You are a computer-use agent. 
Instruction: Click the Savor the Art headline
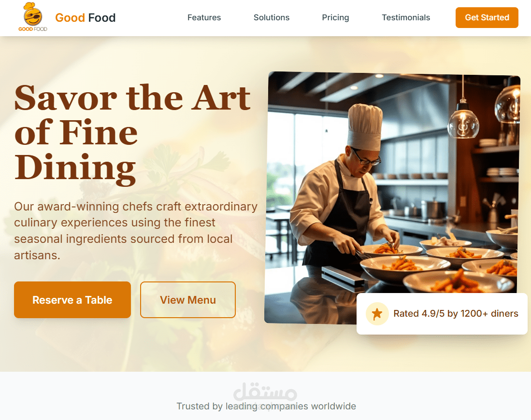pyautogui.click(x=133, y=134)
